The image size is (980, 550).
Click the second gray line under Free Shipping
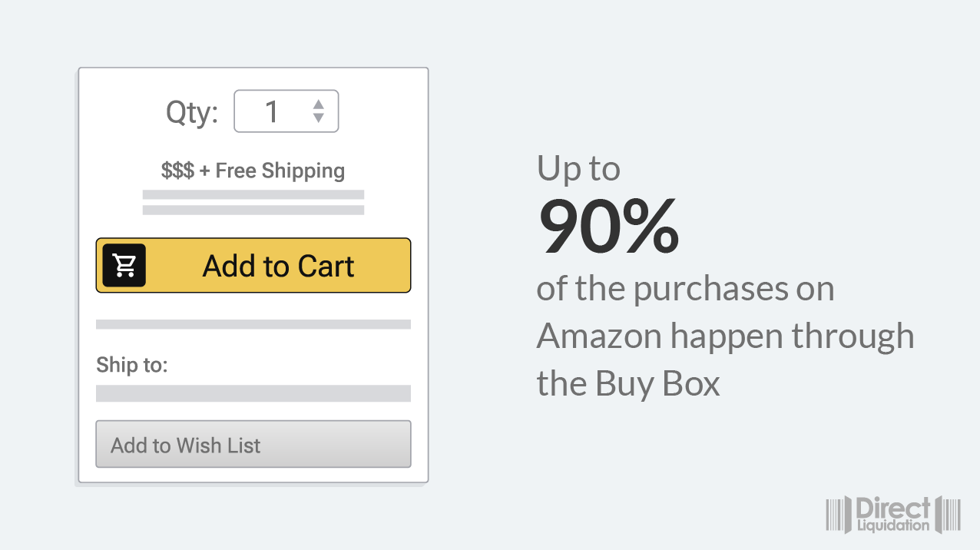253,210
